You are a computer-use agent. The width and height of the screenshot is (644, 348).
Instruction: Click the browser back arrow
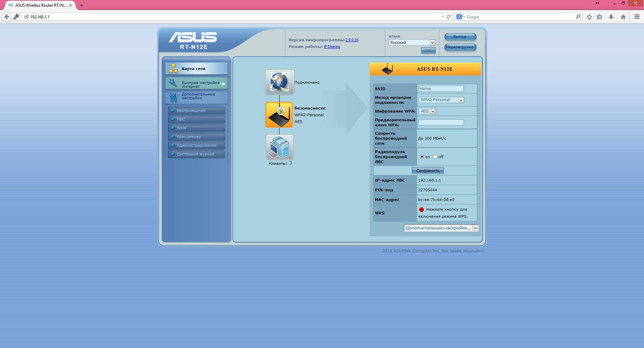7,17
